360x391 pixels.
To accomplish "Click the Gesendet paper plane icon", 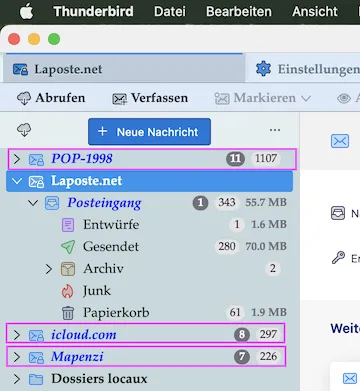I will (68, 247).
